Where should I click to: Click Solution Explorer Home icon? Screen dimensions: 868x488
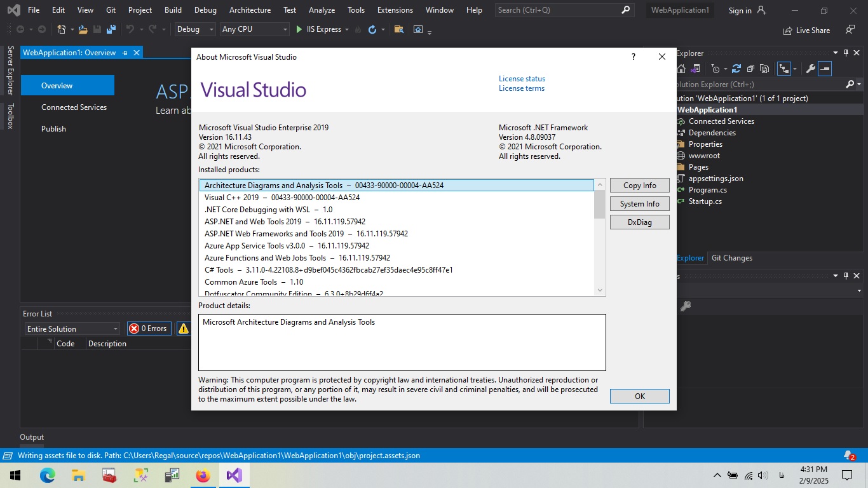[681, 69]
